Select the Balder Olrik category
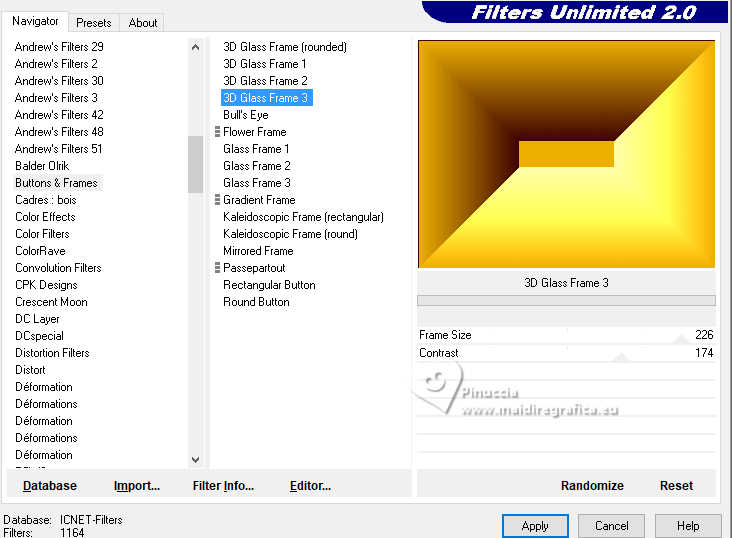732x538 pixels. 42,166
